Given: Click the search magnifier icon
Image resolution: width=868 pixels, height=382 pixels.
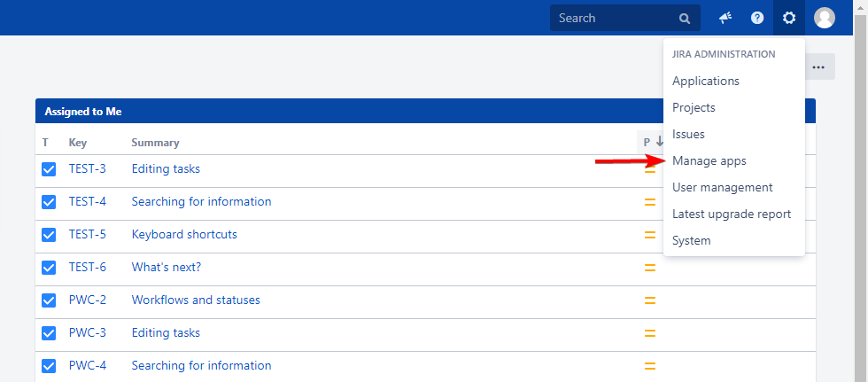Looking at the screenshot, I should click(684, 18).
